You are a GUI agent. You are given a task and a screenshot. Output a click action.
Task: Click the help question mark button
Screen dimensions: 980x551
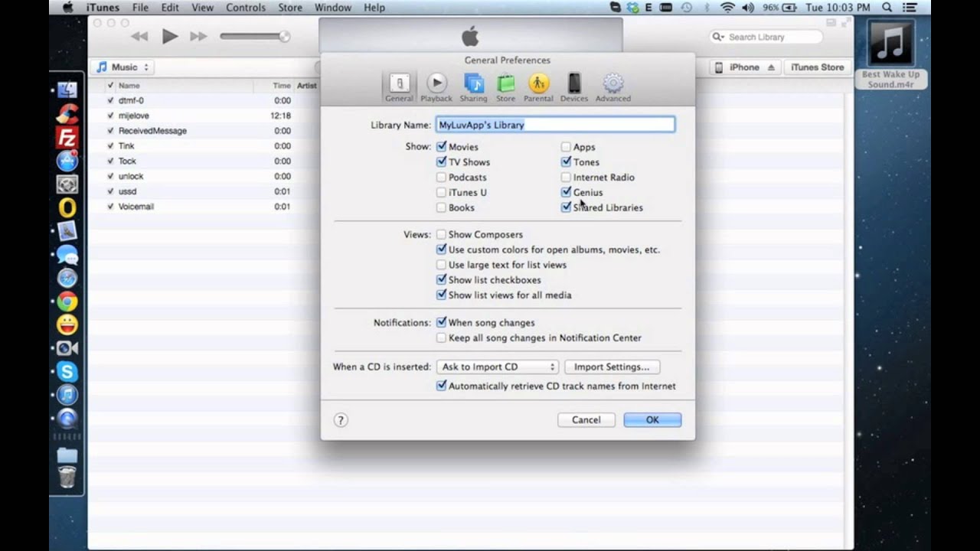[x=341, y=419]
